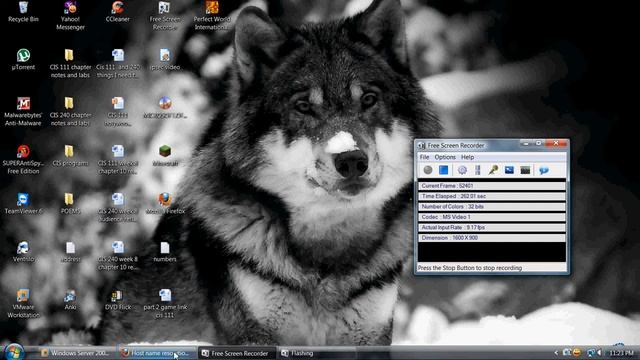Click the microphone audio icon in recorder toolbar
The height and width of the screenshot is (360, 640).
(x=493, y=170)
